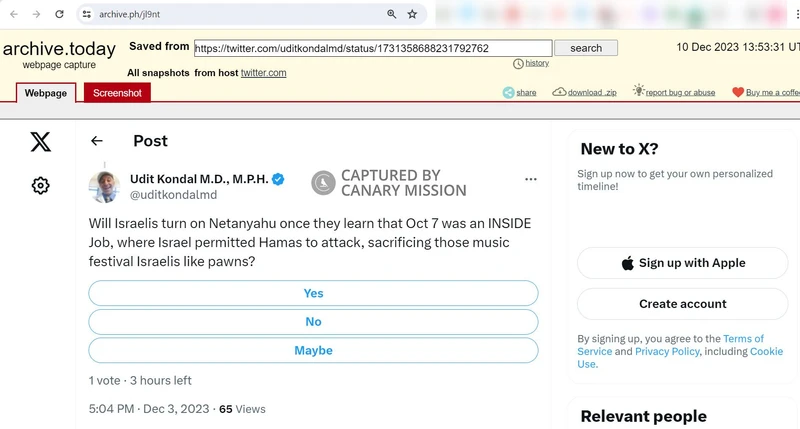Click Sign up with Apple

tap(682, 263)
